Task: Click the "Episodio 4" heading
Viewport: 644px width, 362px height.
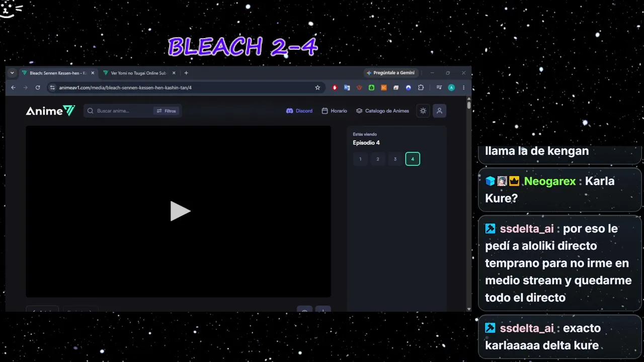Action: (x=366, y=143)
